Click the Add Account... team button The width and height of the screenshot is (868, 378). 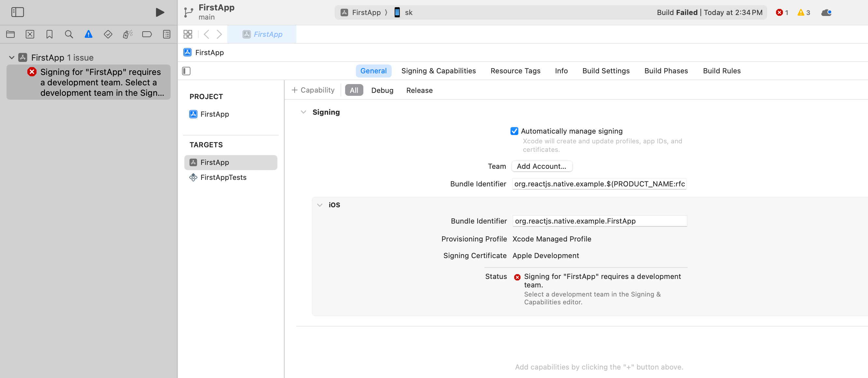542,166
